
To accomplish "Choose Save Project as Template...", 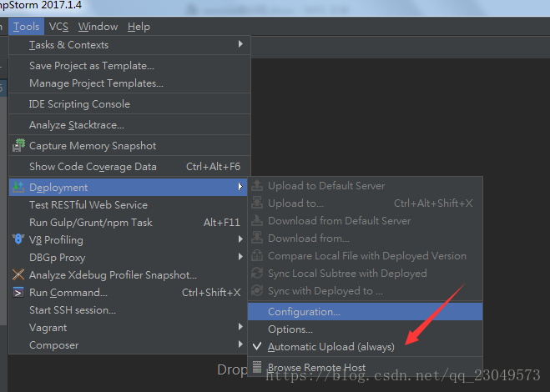I will [129, 66].
